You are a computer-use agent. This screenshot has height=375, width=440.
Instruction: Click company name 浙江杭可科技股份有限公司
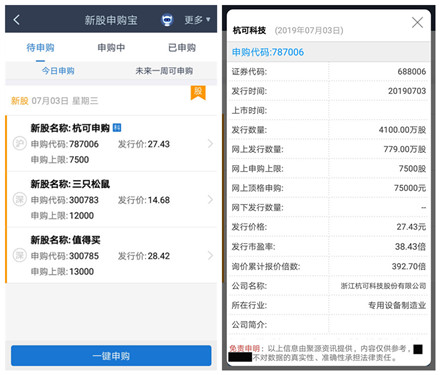pyautogui.click(x=383, y=286)
